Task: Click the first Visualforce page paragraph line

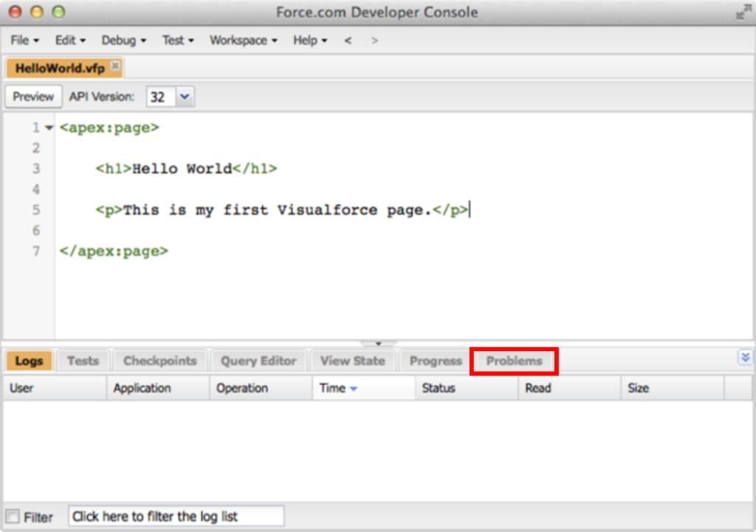Action: [x=281, y=210]
